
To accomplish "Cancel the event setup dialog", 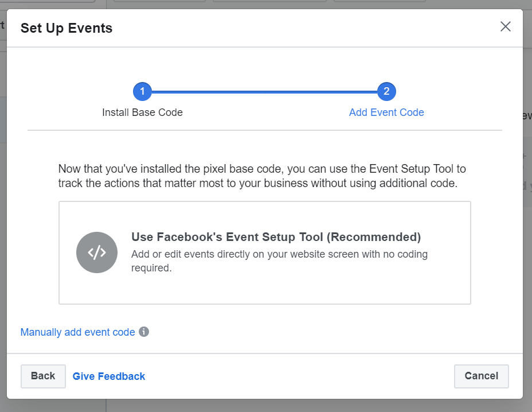I will point(482,376).
